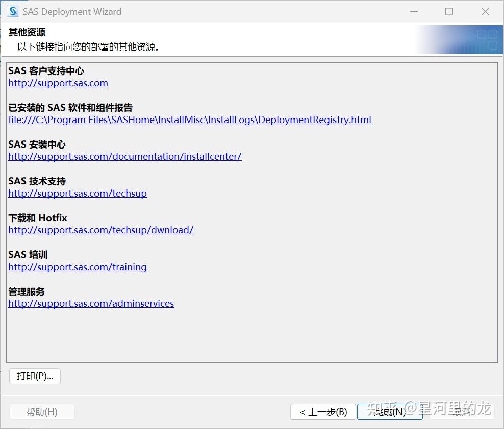Open the DeploymentRegistry.html report link
The width and height of the screenshot is (504, 429).
(x=189, y=120)
